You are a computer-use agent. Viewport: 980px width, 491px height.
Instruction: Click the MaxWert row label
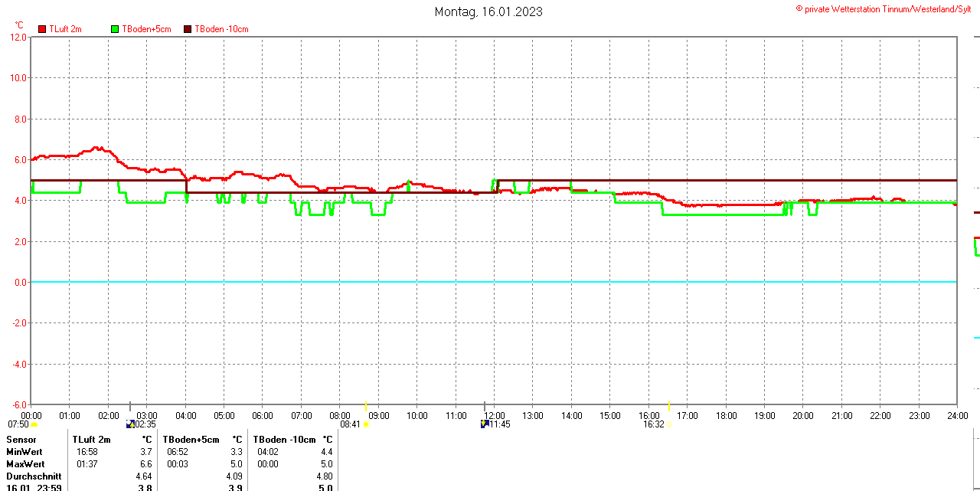point(25,464)
